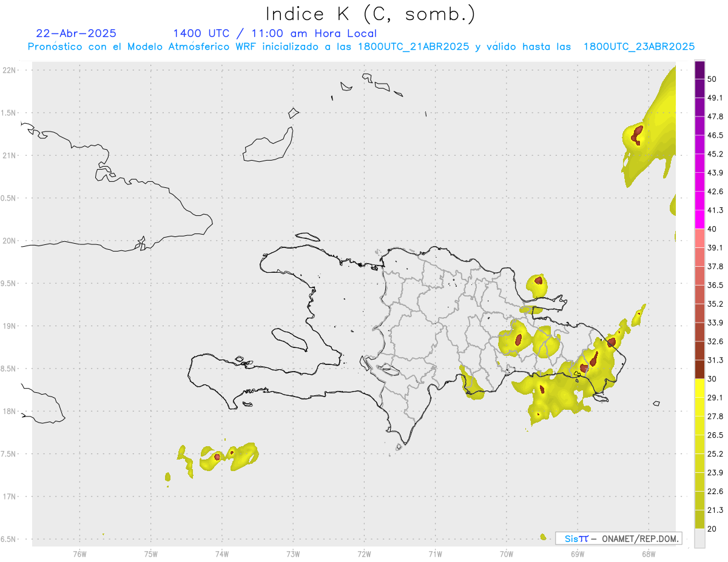Click colorbar value "26.5"
Viewport: 728px width, 562px height.
[x=715, y=435]
